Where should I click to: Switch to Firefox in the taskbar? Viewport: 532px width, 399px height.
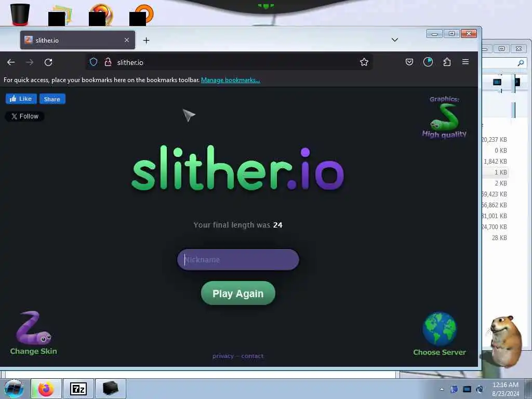[46, 389]
